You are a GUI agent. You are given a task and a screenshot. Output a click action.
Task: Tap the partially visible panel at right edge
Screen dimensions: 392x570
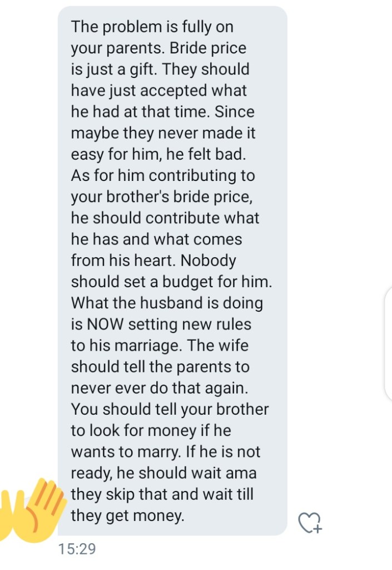388,343
